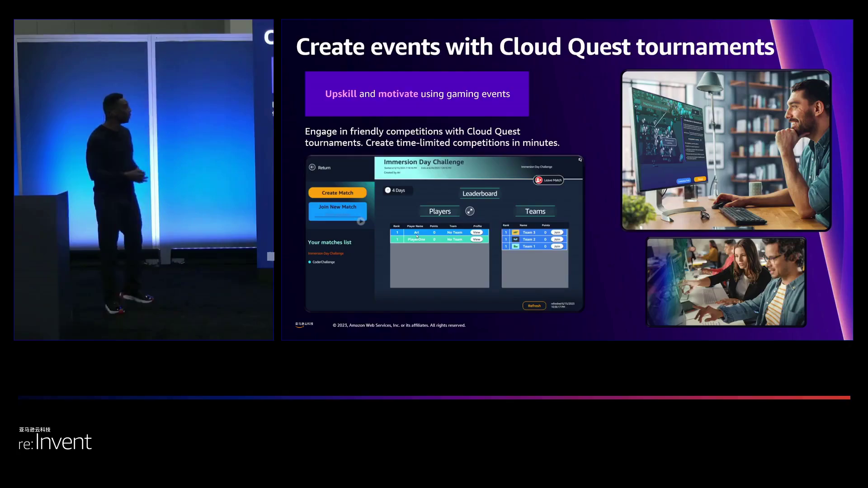This screenshot has width=868, height=488.
Task: Click the Return back-arrow icon
Action: (312, 167)
